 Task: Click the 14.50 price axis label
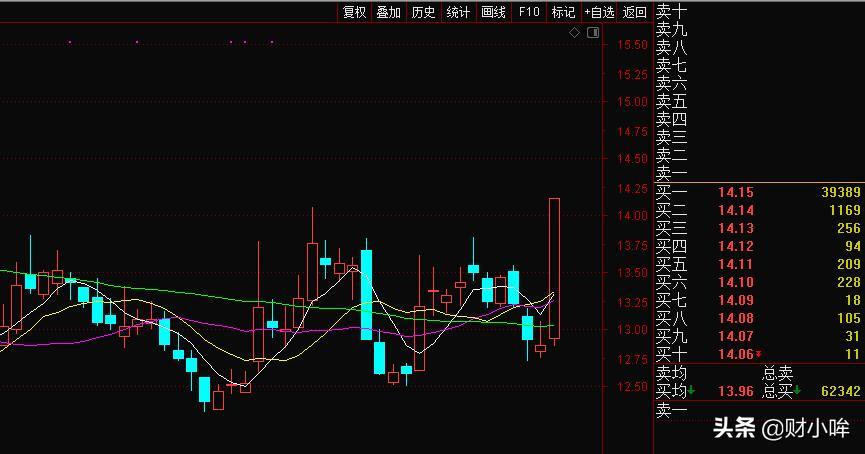[632, 159]
